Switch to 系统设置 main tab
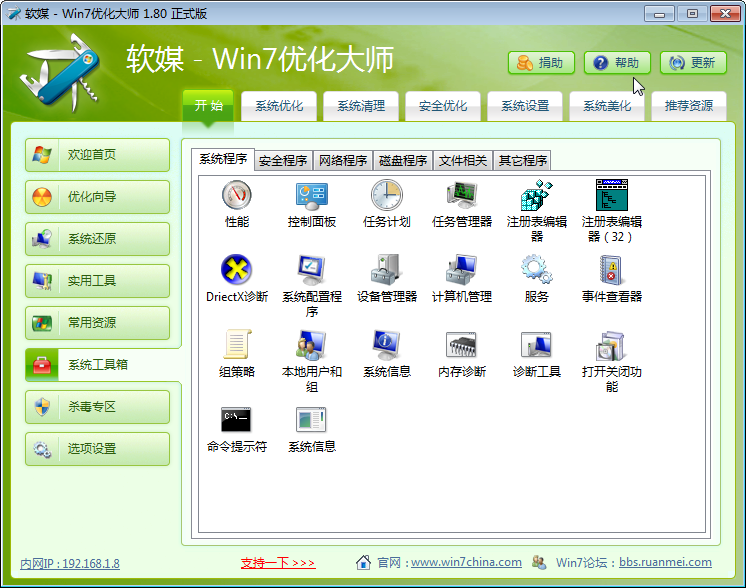The width and height of the screenshot is (746, 588). [525, 106]
